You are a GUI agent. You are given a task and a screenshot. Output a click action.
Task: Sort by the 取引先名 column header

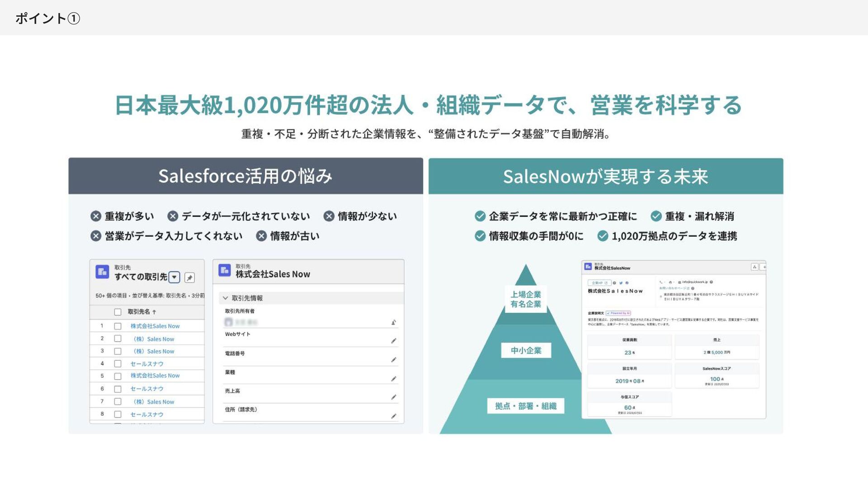click(142, 312)
